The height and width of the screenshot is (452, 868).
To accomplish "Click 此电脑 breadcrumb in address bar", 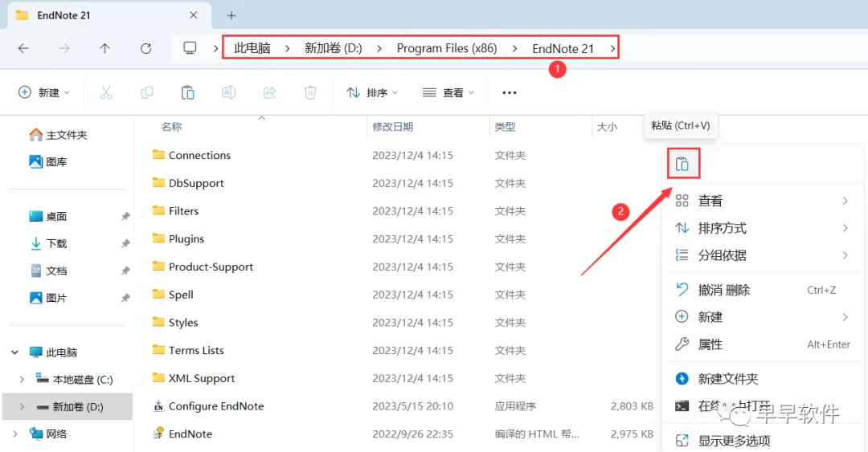I will tap(252, 49).
